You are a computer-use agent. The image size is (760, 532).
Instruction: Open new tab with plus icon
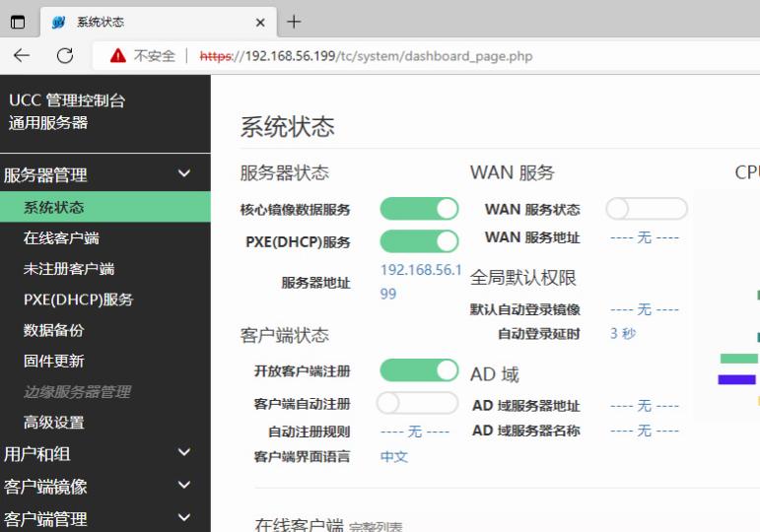tap(294, 22)
